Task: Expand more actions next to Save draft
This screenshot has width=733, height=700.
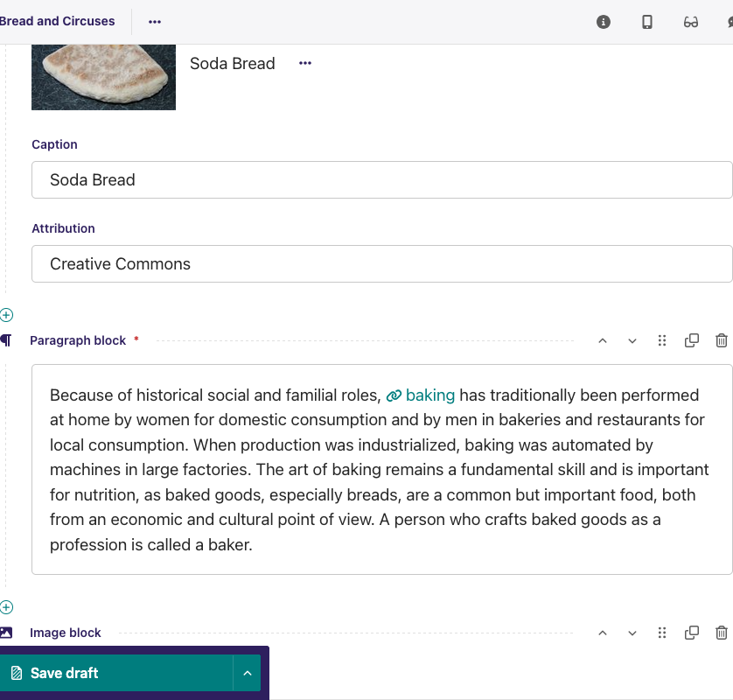Action: click(247, 673)
